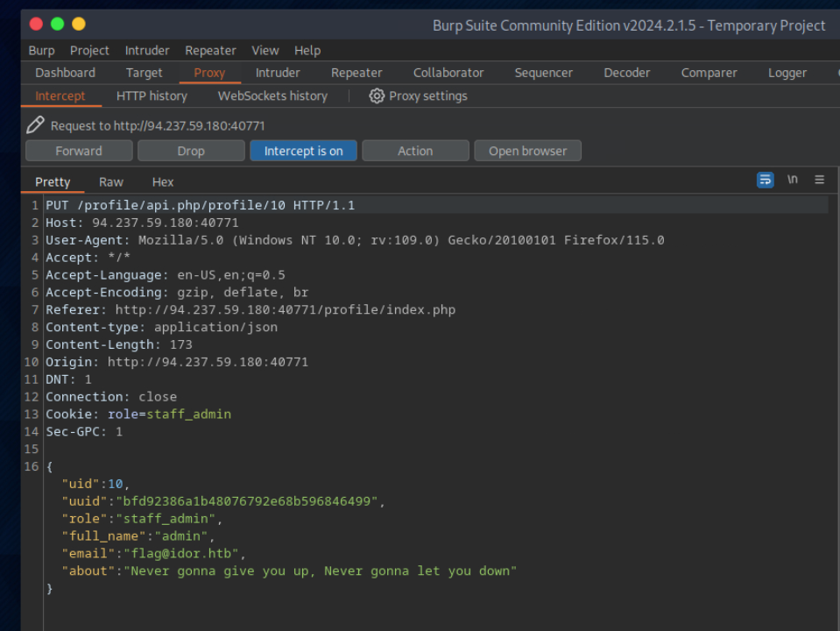The width and height of the screenshot is (840, 631).
Task: Click the yellow window traffic light button
Action: tap(79, 24)
